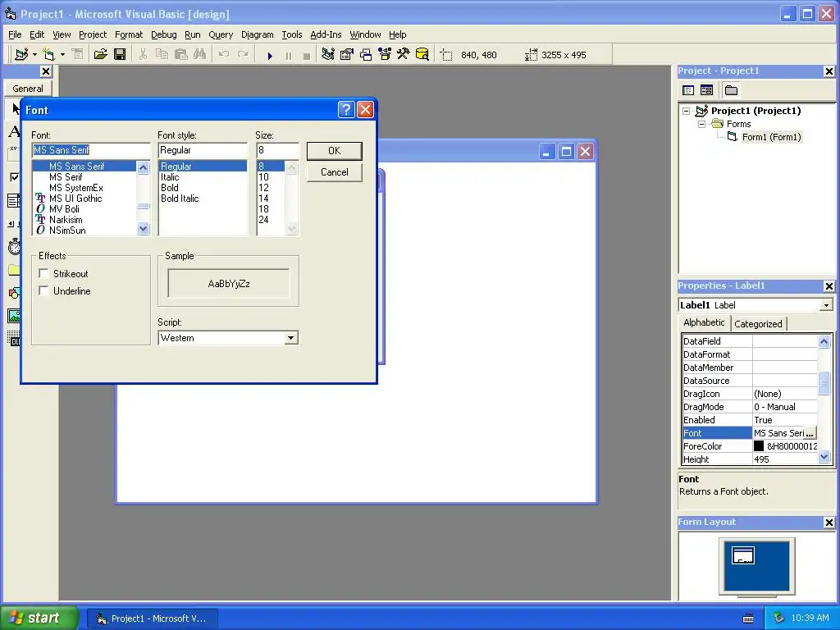Open the Project menu
840x630 pixels.
point(93,34)
